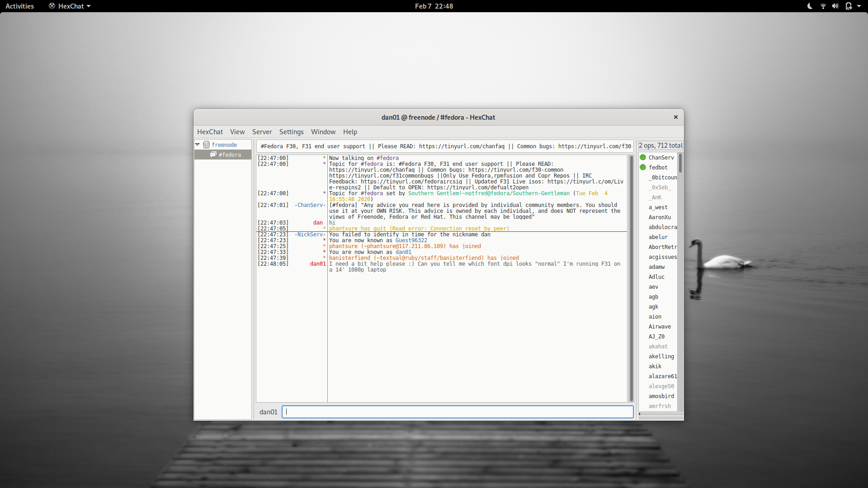
Task: Click the user list vertical scrollbar
Action: point(680,163)
